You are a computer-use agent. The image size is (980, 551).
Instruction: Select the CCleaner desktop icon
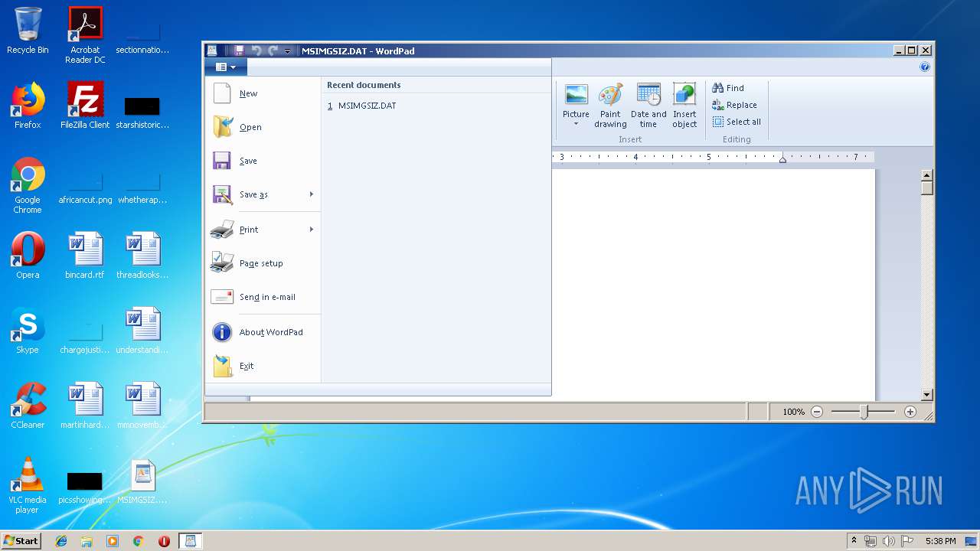[28, 406]
